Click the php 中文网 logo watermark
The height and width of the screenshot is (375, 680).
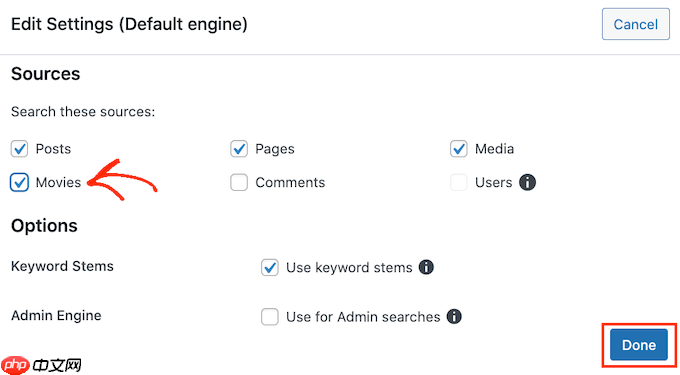(41, 365)
